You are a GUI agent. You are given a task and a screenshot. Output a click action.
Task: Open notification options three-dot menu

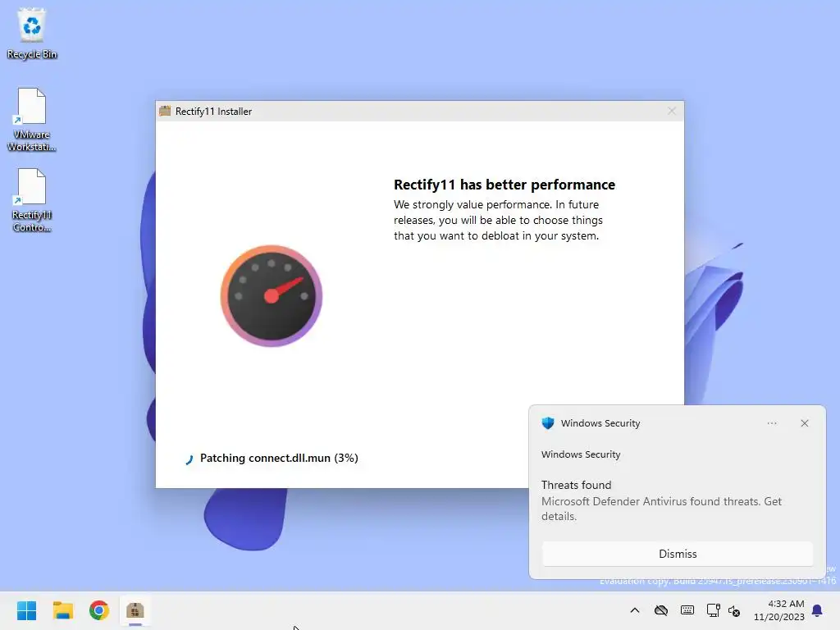pyautogui.click(x=772, y=423)
